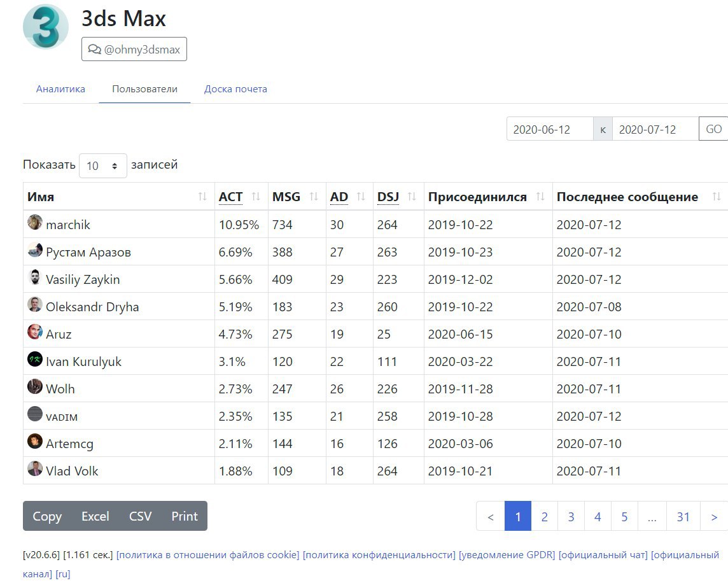Click Artemcg's avatar
728x583 pixels.
pos(35,441)
